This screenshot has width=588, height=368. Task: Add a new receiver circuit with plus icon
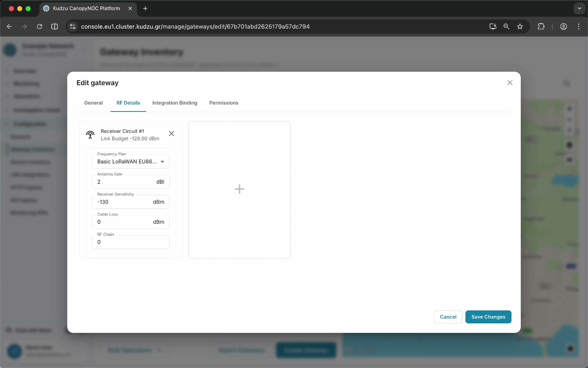pos(240,189)
